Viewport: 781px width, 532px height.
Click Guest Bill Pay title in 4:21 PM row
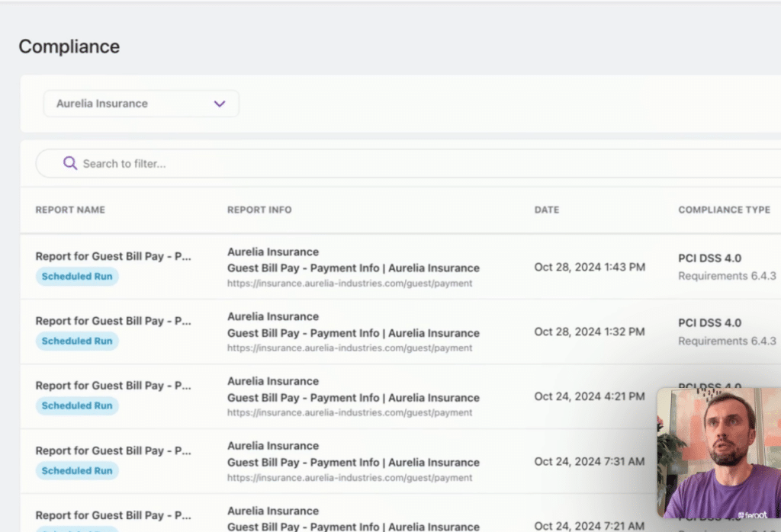pos(353,398)
